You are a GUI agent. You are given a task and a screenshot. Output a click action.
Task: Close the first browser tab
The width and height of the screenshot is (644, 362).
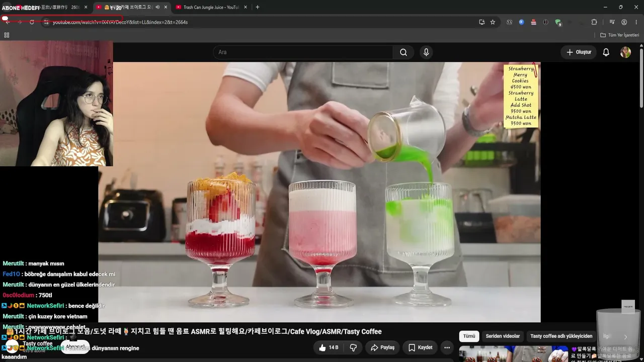[86, 7]
